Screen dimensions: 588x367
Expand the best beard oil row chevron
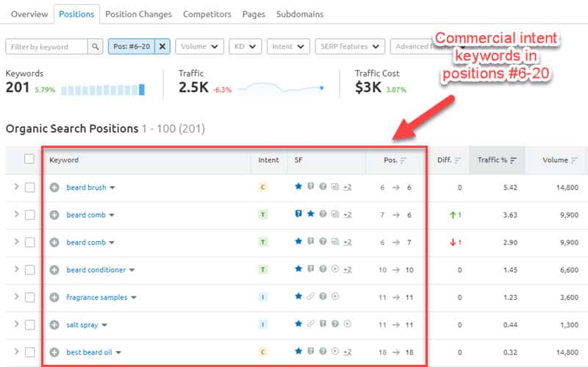16,352
